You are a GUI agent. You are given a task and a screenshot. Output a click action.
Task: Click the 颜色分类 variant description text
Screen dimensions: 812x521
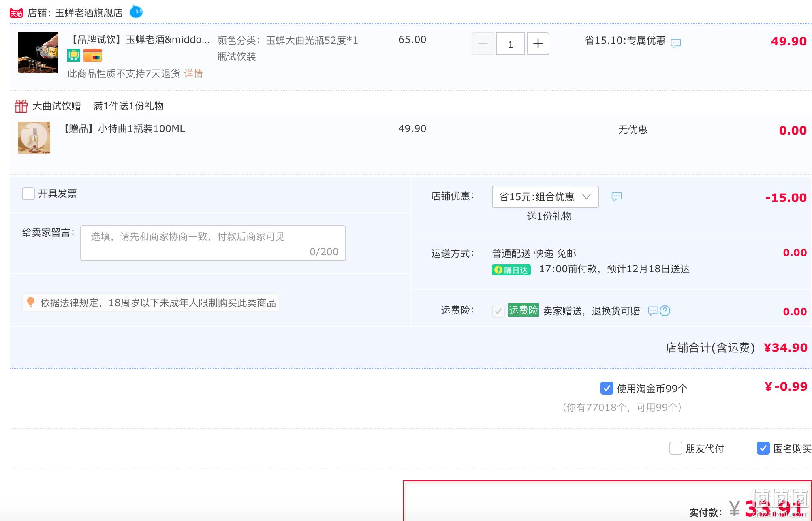[288, 49]
